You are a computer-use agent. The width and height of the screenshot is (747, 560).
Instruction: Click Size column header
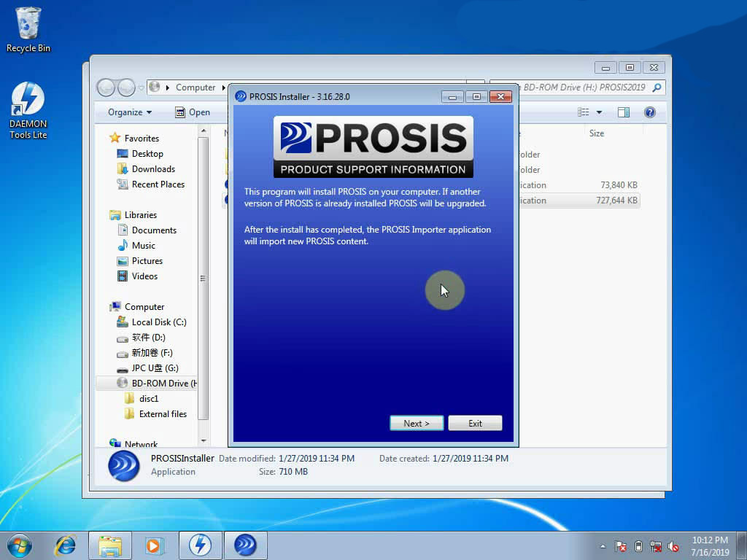pyautogui.click(x=597, y=133)
